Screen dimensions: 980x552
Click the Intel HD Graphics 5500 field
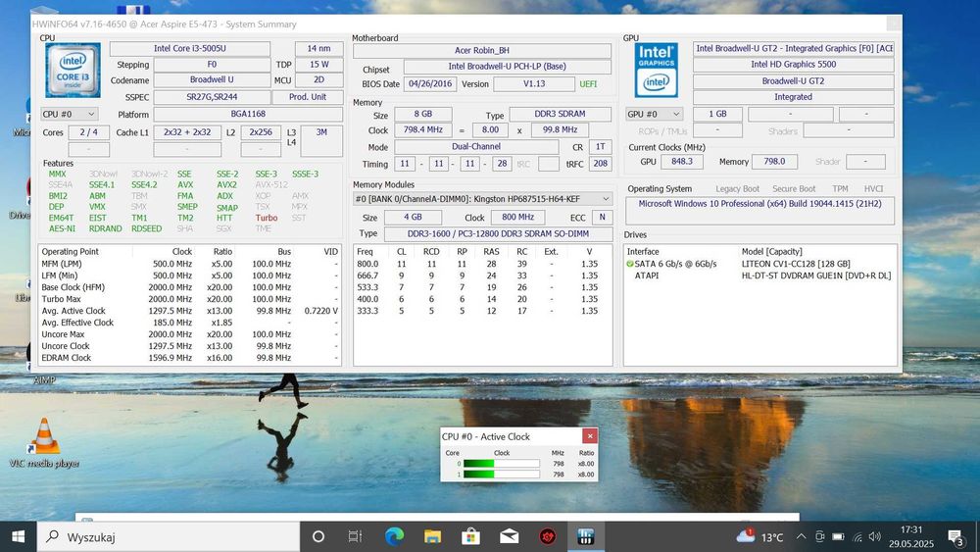(793, 65)
